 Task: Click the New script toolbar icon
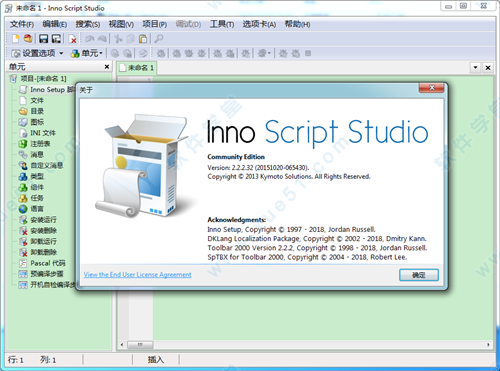15,39
